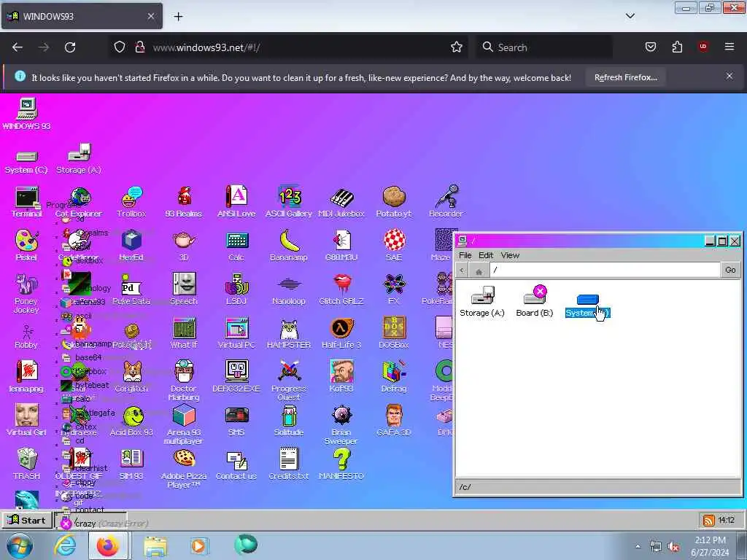The image size is (747, 560).
Task: Open the Trollbox chat icon
Action: coord(131,202)
